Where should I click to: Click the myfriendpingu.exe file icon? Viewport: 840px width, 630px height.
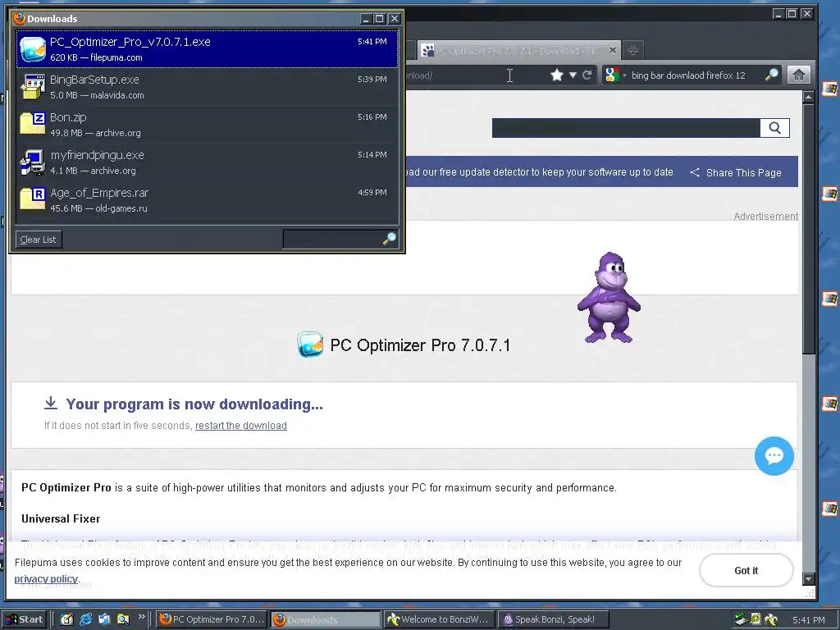33,162
